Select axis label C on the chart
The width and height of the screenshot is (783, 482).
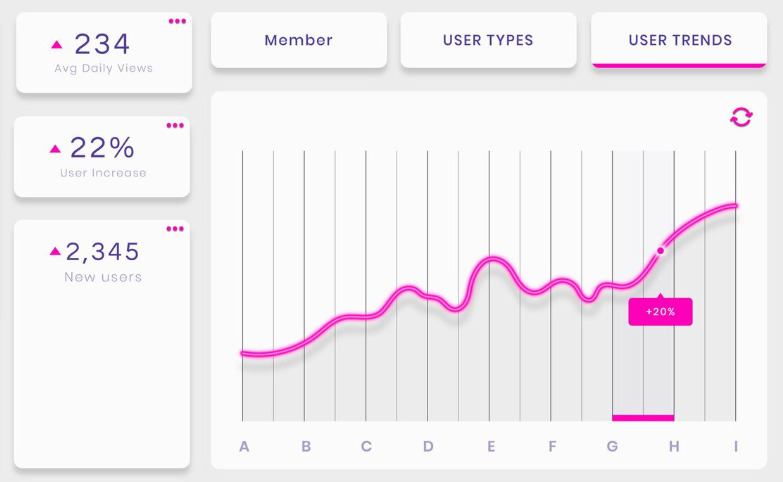tap(367, 446)
